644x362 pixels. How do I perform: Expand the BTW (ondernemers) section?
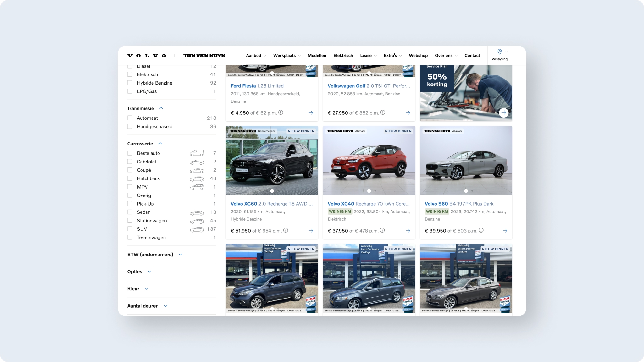180,255
